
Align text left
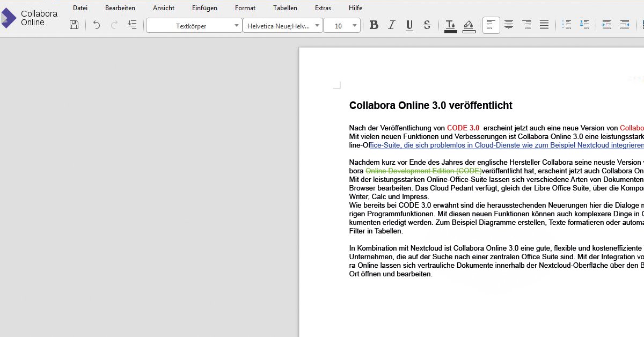click(491, 25)
